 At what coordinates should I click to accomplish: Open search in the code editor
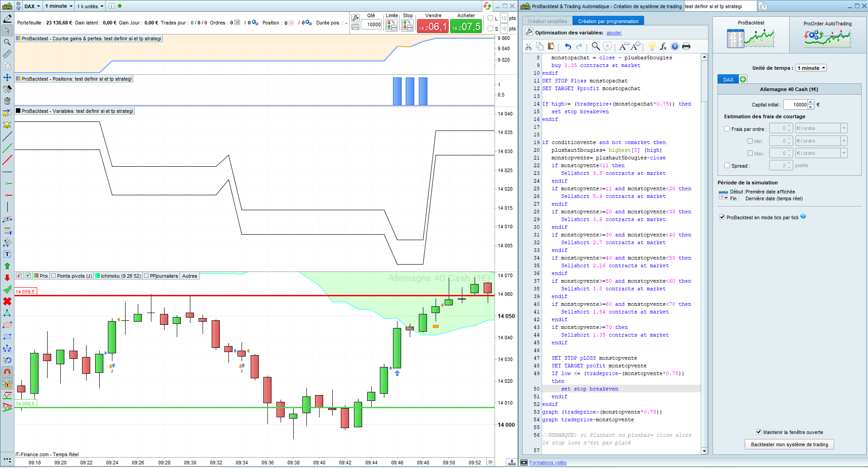(x=596, y=46)
